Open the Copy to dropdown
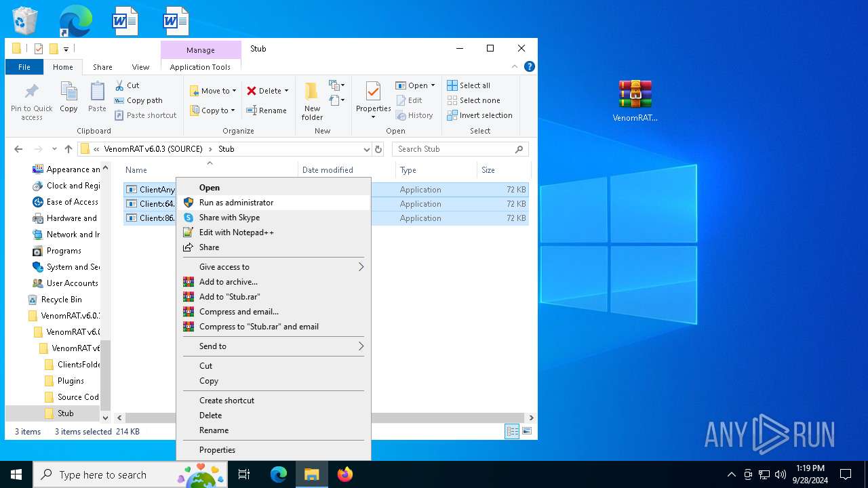Image resolution: width=868 pixels, height=488 pixels. (212, 110)
